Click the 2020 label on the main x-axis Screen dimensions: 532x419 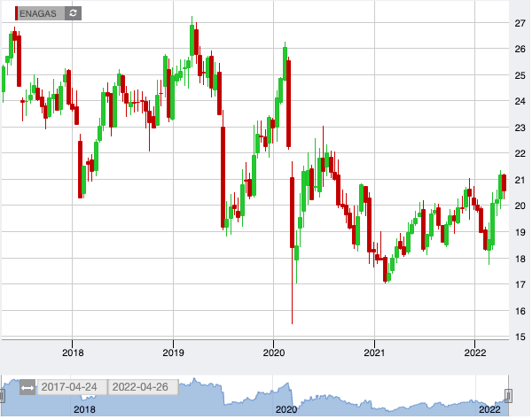tap(274, 353)
